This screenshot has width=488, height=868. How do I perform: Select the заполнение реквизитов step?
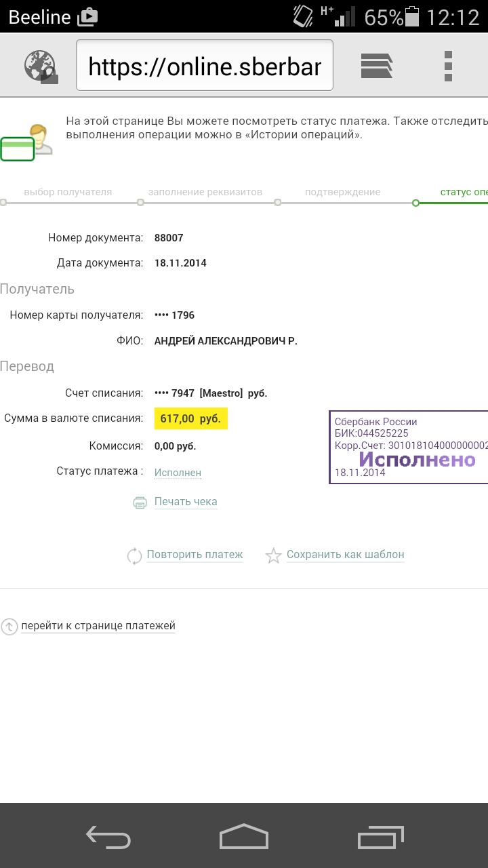205,192
